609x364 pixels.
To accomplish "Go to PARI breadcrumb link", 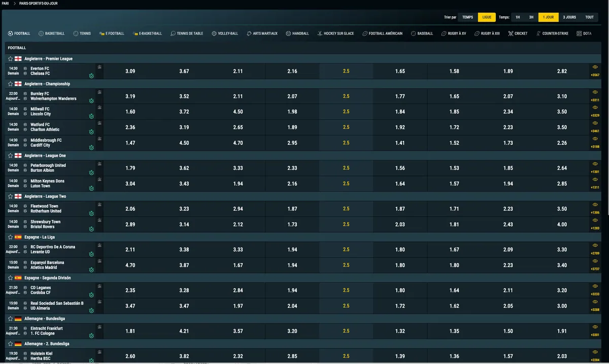I will point(6,3).
